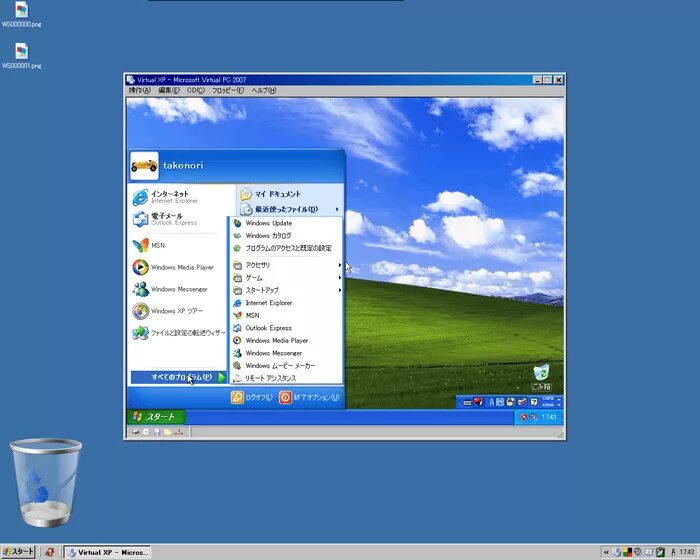The height and width of the screenshot is (560, 700).
Task: Click the guest XP スタート button
Action: [156, 417]
